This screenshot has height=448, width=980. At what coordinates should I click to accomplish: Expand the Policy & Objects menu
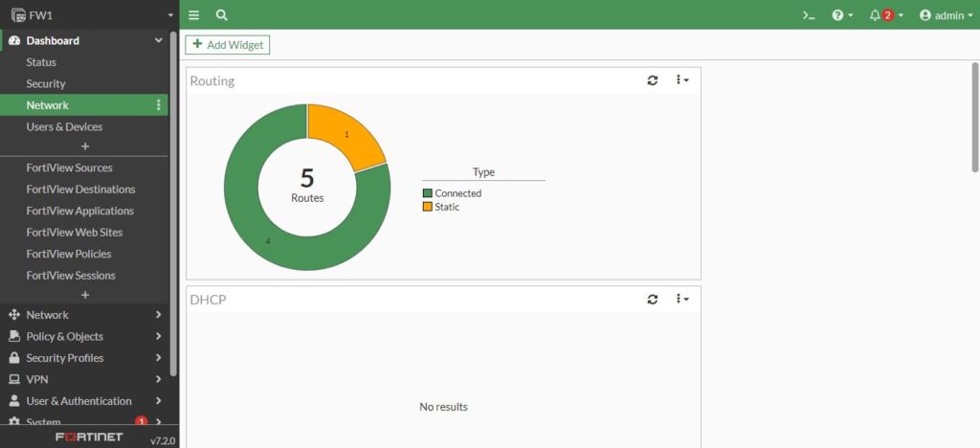(86, 336)
